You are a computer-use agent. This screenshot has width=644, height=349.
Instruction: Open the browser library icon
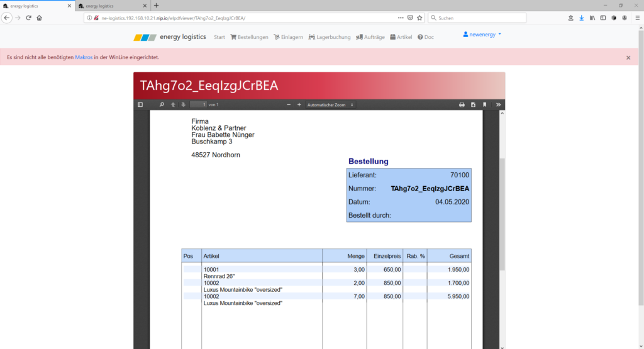[x=592, y=18]
